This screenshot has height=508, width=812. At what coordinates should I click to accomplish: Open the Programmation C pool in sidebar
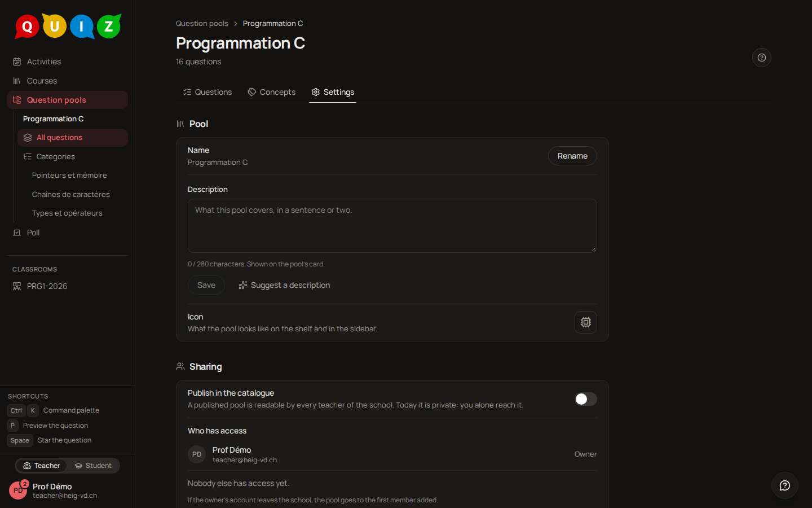click(x=53, y=119)
